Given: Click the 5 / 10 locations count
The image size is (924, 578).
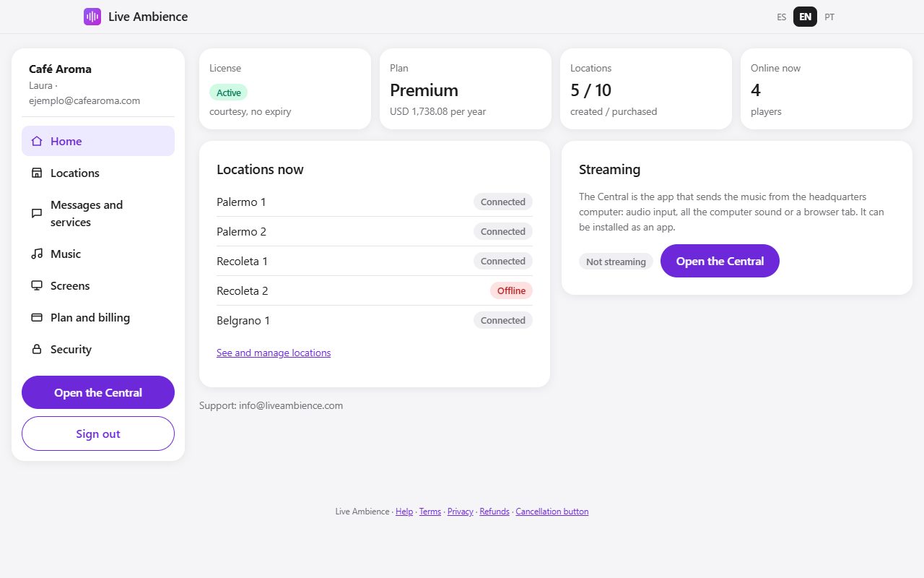Looking at the screenshot, I should 591,90.
